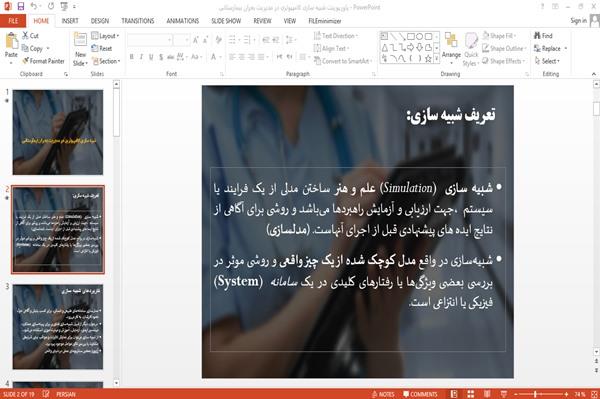Screen dimensions: 600x399
Task: Click PERSIAN language indicator in status bar
Action: pyautogui.click(x=66, y=394)
